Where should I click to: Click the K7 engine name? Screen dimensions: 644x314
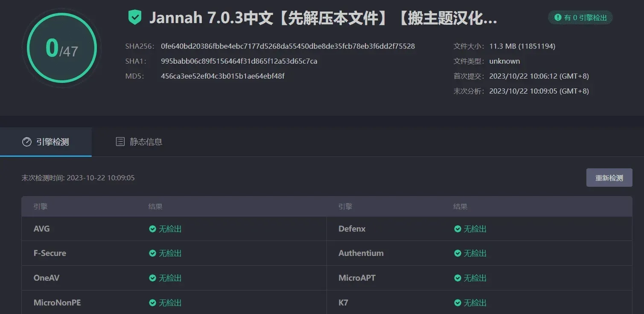coord(344,302)
